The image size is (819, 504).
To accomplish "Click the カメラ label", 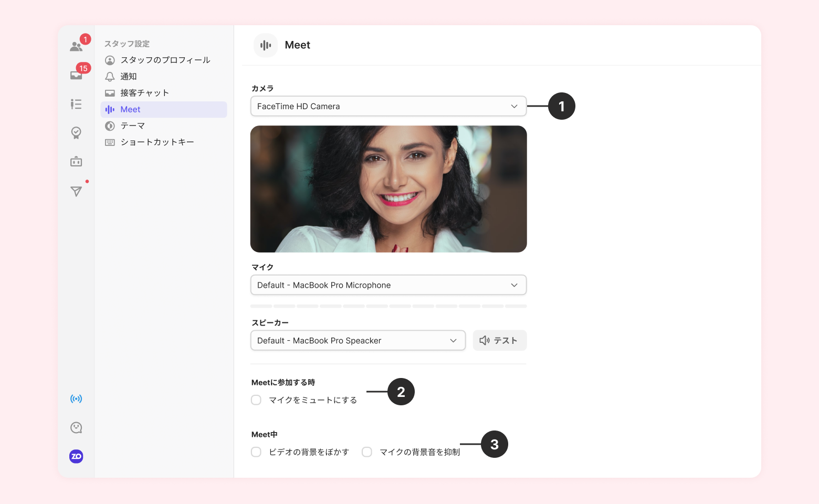I will pos(262,88).
